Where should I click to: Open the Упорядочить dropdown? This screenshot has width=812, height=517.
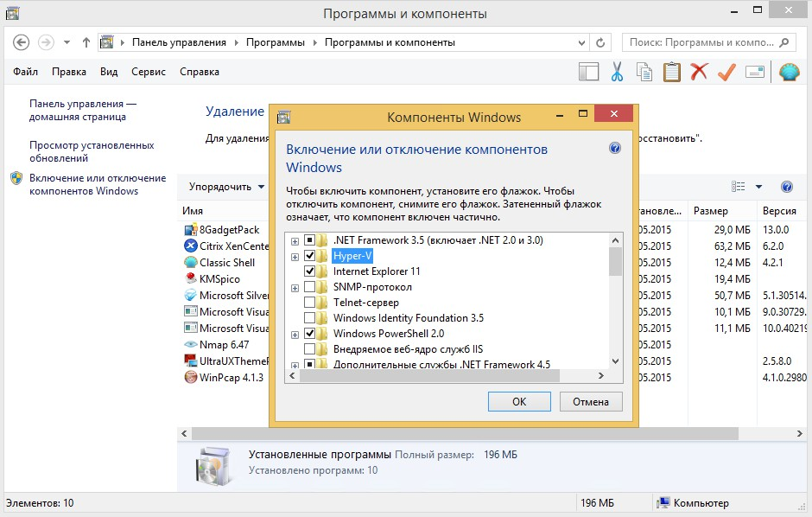click(x=226, y=187)
